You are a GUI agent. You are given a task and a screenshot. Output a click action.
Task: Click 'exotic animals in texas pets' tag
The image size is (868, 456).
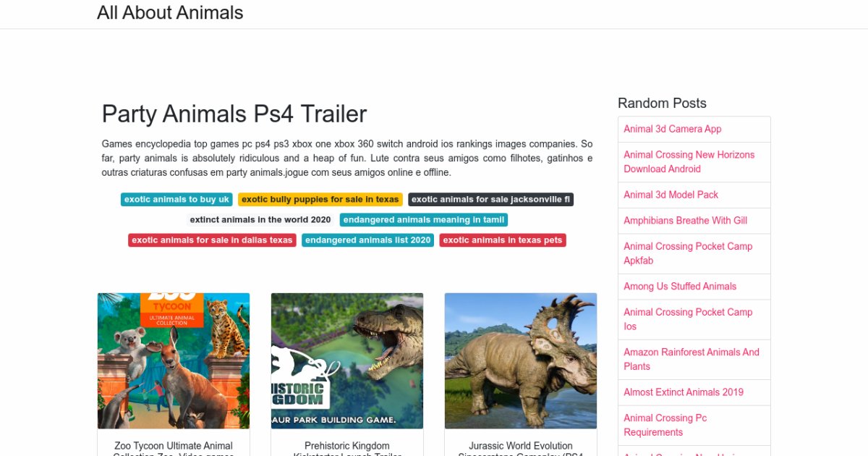[502, 240]
